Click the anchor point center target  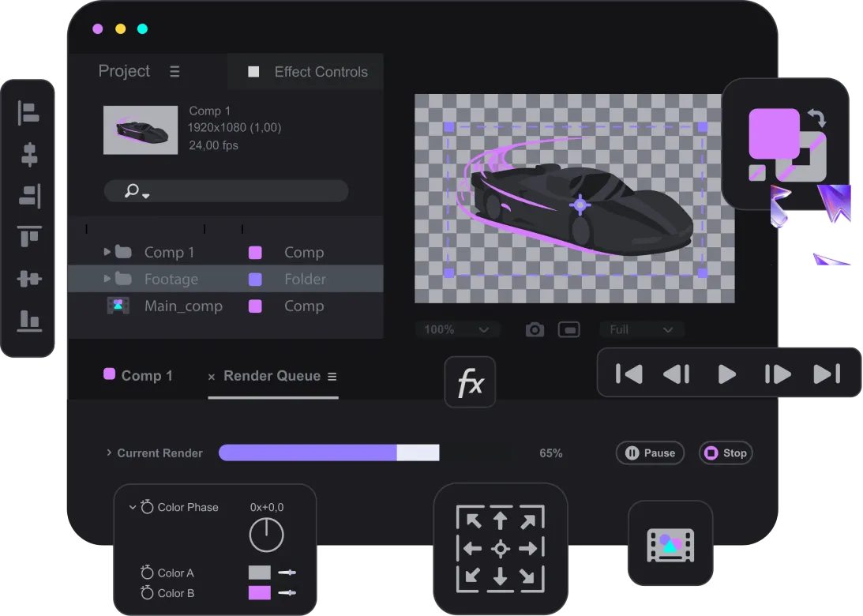[501, 549]
